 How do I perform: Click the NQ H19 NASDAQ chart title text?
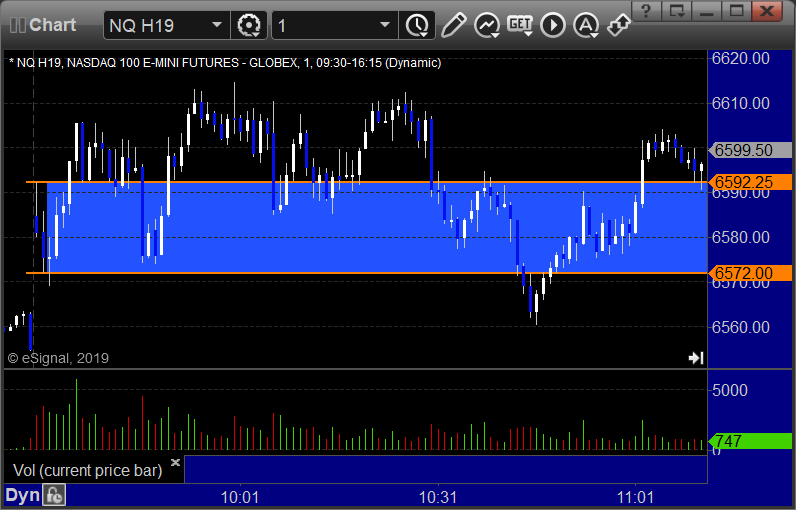225,63
